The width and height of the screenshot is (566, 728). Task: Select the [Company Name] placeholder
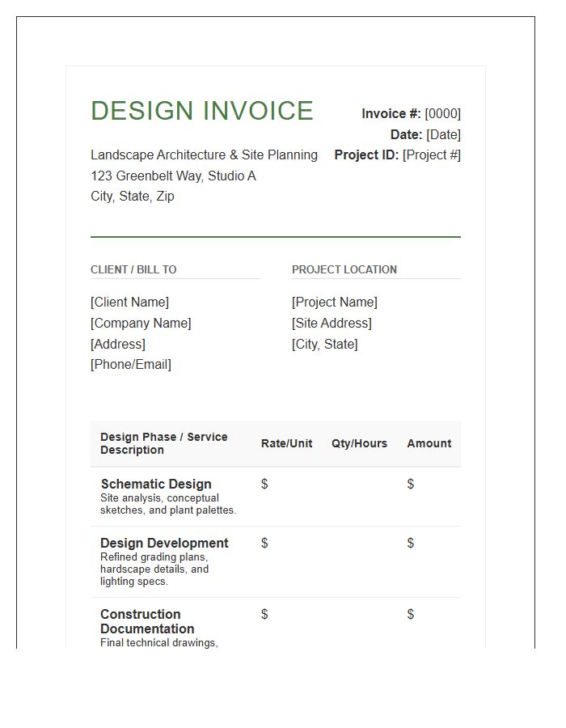click(141, 323)
